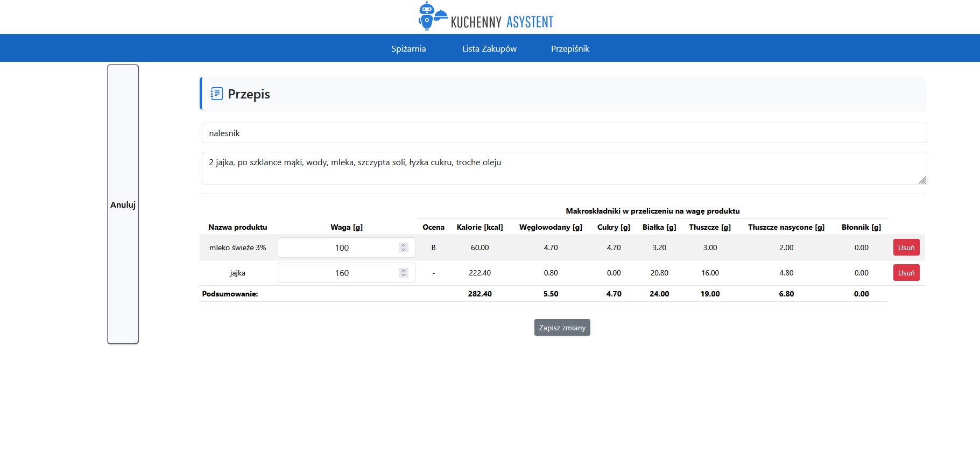Remove jajka with its Usuń button
Image resolution: width=980 pixels, height=467 pixels.
(x=906, y=273)
